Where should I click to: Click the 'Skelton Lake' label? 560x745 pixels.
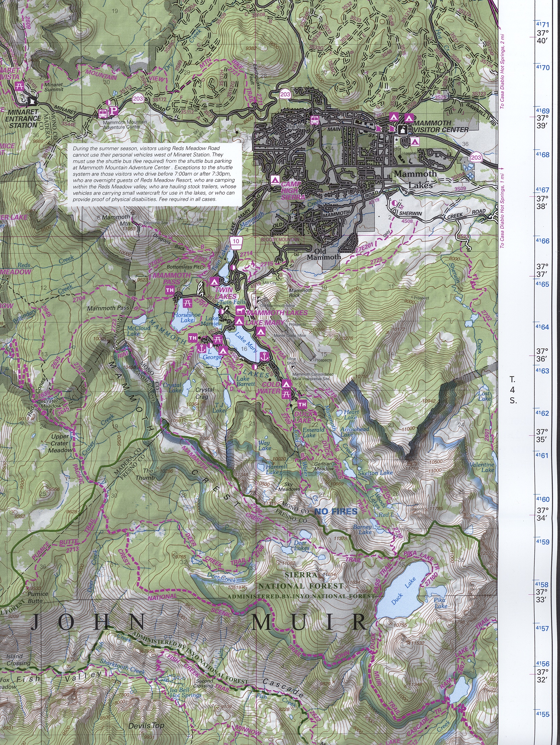[375, 473]
